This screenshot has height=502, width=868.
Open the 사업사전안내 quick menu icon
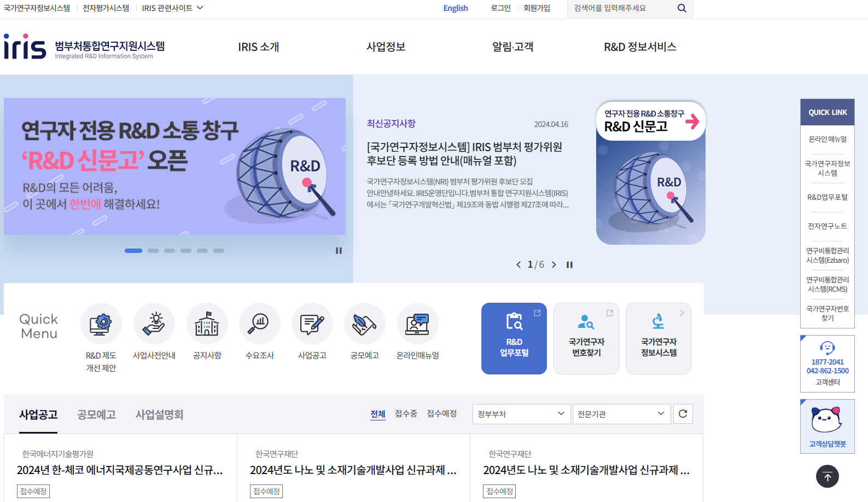tap(154, 324)
